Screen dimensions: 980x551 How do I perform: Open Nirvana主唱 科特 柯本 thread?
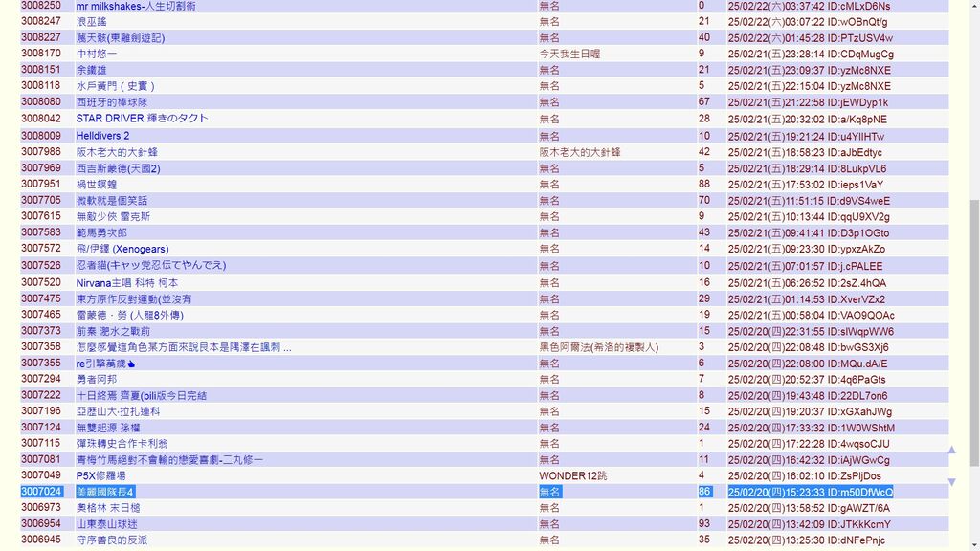coord(126,283)
